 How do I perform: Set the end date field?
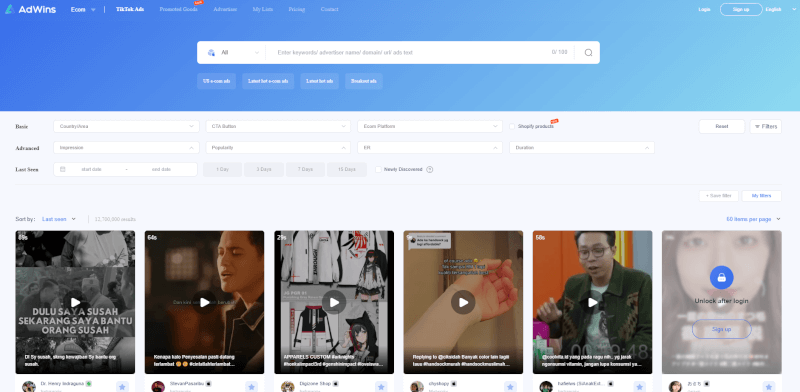161,169
